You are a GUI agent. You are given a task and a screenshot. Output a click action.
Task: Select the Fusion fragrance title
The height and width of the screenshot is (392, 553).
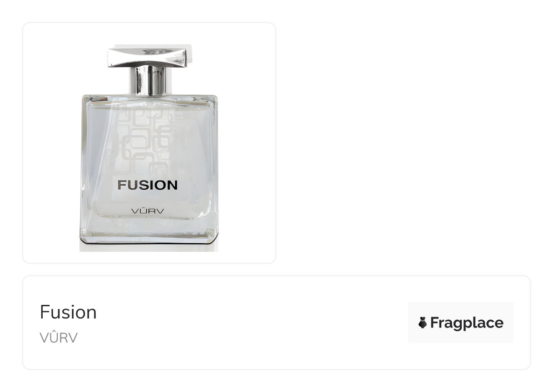68,312
